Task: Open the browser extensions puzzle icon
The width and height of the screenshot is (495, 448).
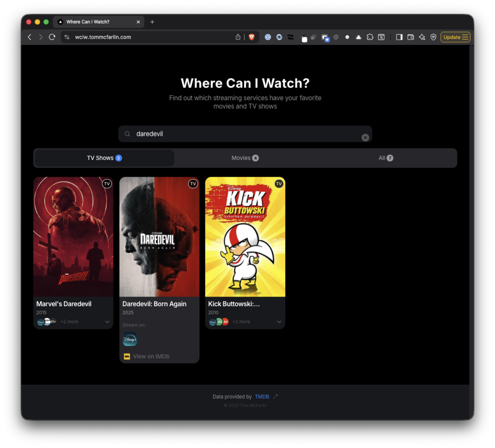Action: pos(370,37)
